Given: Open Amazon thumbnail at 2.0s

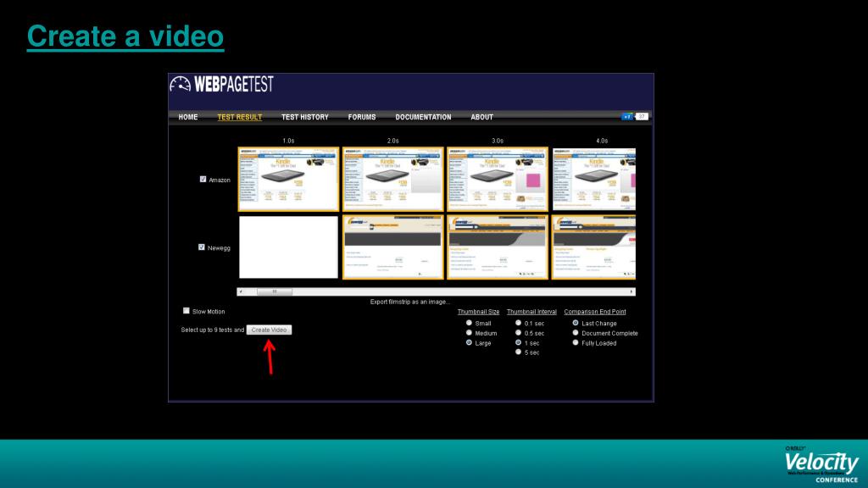Looking at the screenshot, I should [x=393, y=180].
